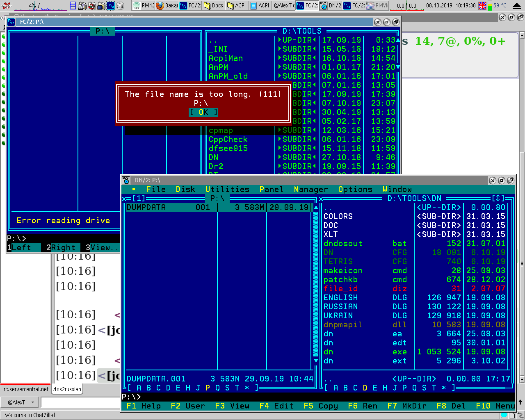Click F3 View in DN/2 function bar
525x420 pixels.
pos(232,406)
